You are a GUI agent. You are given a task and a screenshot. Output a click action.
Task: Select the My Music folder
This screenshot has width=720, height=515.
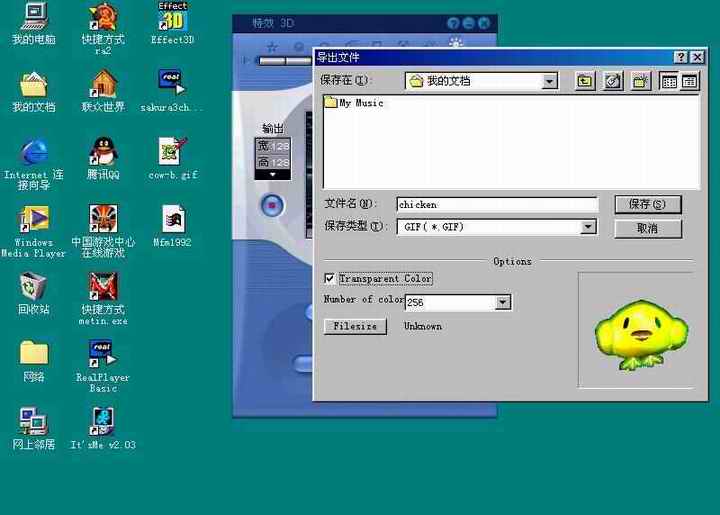(x=354, y=102)
